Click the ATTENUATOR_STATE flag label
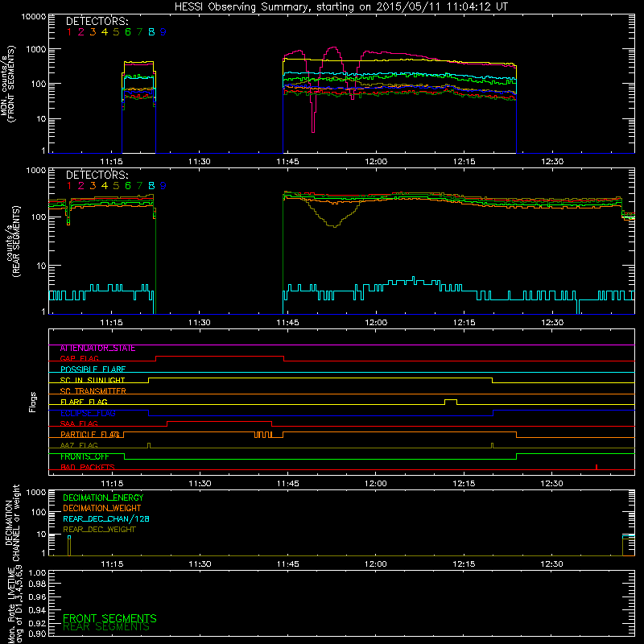 coord(97,349)
